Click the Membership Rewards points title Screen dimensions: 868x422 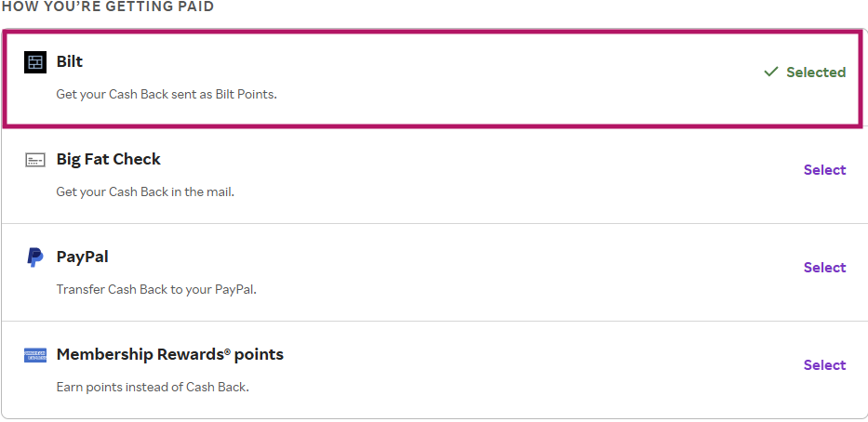tap(170, 355)
